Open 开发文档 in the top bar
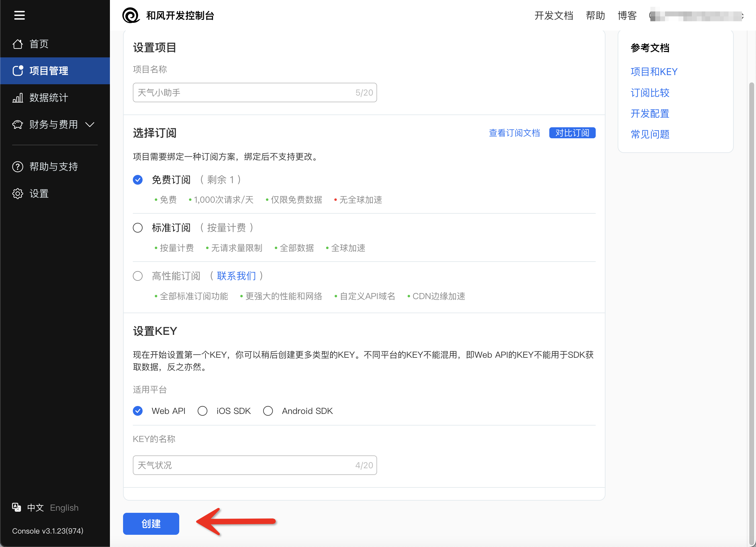The image size is (756, 547). point(554,15)
